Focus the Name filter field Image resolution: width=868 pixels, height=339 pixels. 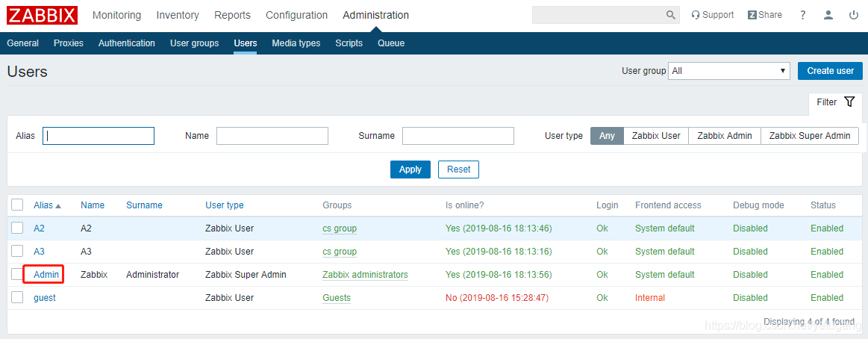[x=272, y=136]
